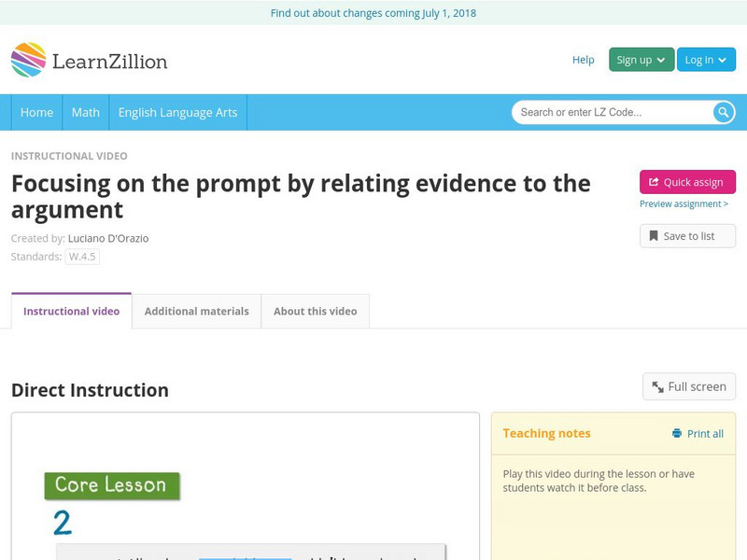Click the W.4.5 standards tag
This screenshot has width=747, height=560.
pos(82,257)
